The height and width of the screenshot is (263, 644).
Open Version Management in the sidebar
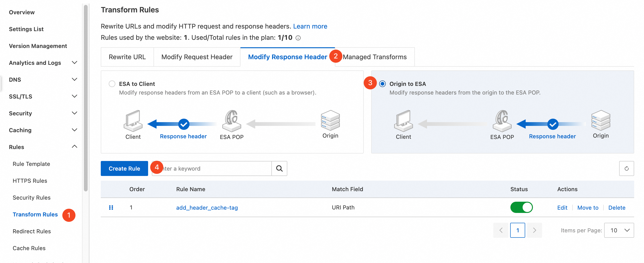(38, 46)
